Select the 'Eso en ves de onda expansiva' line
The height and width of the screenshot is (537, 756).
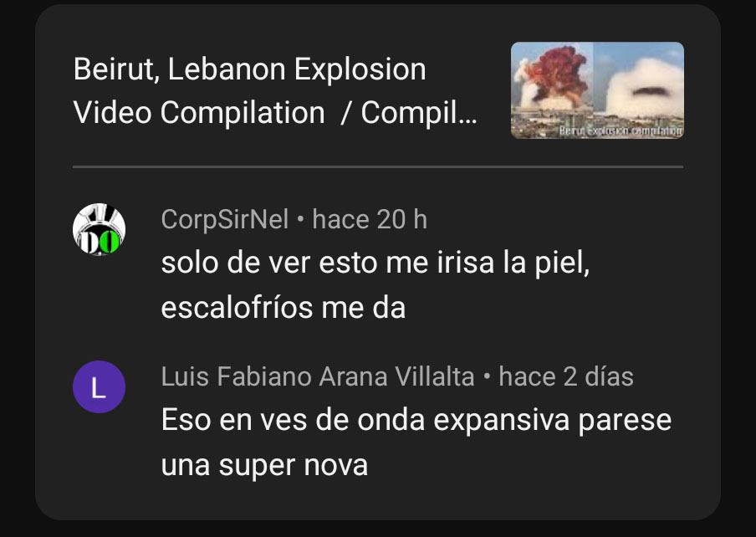click(x=416, y=421)
